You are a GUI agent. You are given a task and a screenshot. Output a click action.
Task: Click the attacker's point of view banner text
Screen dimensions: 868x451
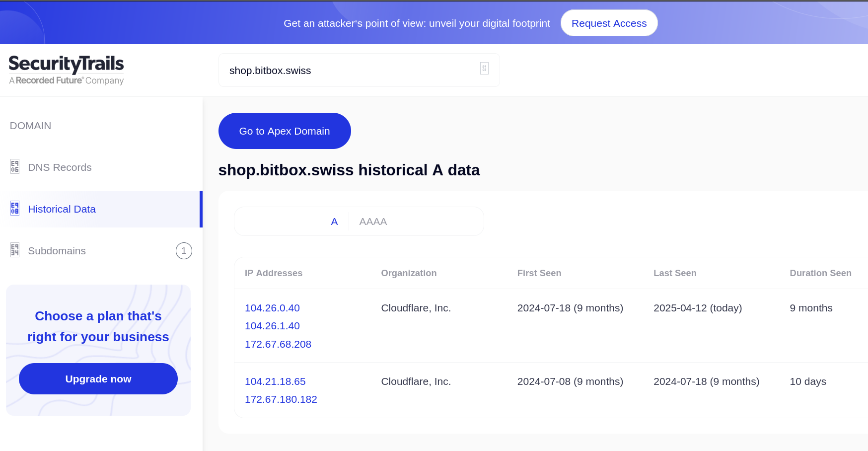click(417, 23)
